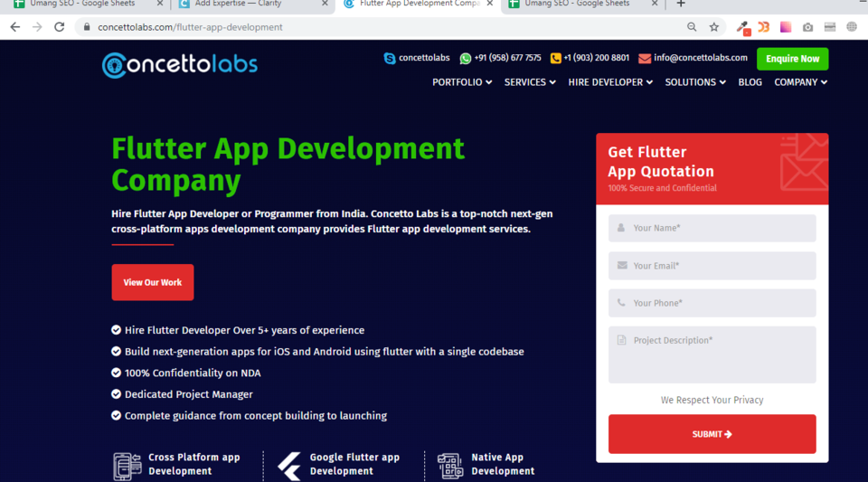The image size is (868, 482).
Task: Click the We Respect Your Privacy text
Action: [712, 400]
